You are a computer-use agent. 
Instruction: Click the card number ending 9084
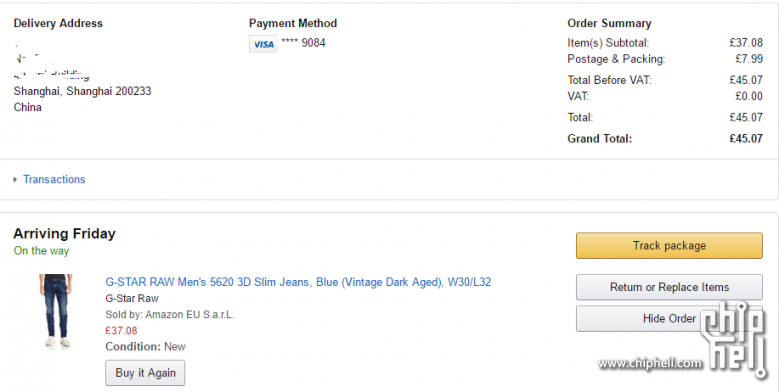[304, 43]
